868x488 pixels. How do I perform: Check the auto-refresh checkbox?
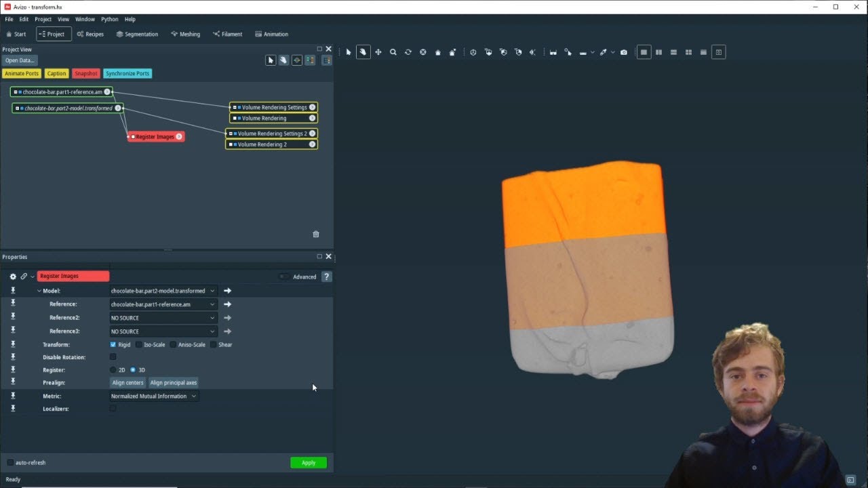pyautogui.click(x=10, y=462)
